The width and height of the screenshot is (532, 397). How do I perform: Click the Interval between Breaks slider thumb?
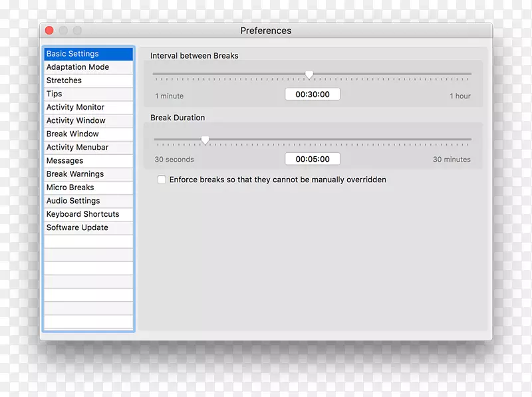(309, 74)
